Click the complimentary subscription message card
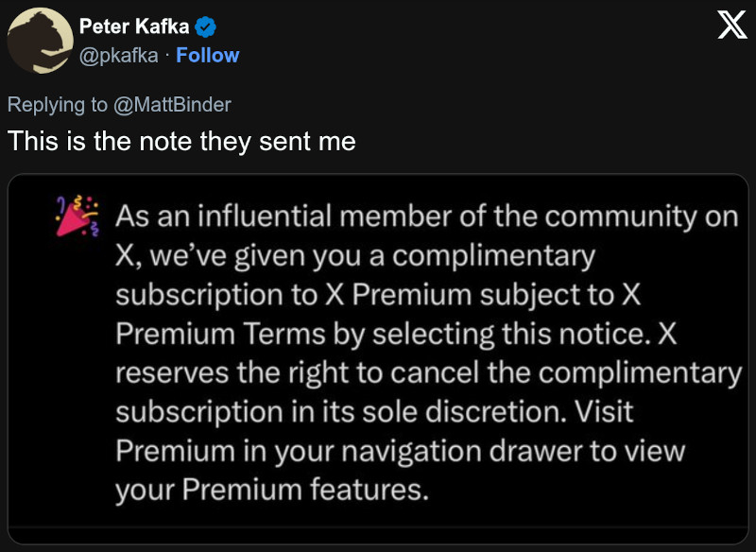756x552 pixels. [378, 359]
